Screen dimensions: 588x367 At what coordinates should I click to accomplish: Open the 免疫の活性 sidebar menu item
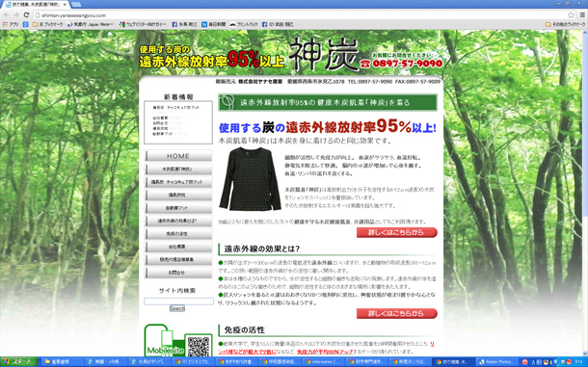178,233
